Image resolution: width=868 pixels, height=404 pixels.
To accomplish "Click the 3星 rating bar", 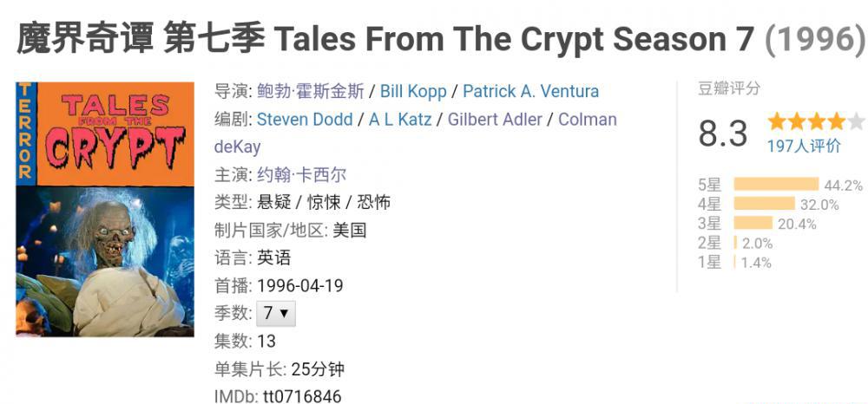I will click(x=753, y=223).
